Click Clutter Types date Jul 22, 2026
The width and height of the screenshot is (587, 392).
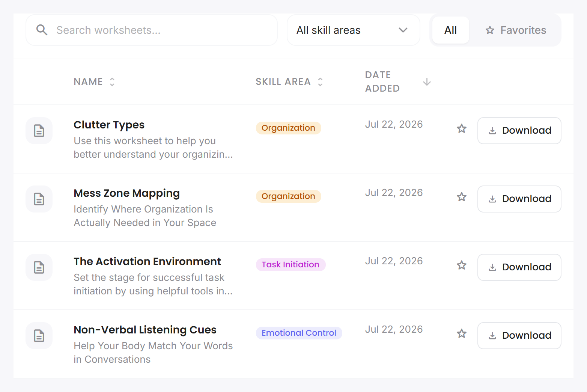(x=394, y=124)
